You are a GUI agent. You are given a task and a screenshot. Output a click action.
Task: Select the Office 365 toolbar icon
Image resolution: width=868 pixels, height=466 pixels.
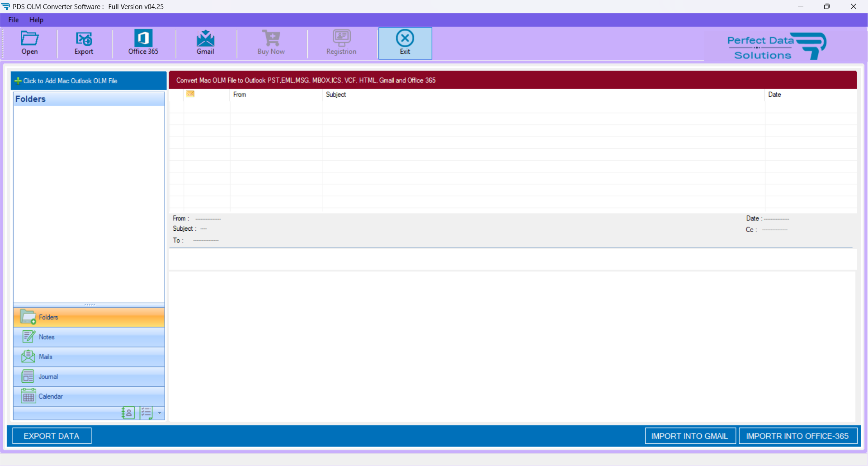(143, 38)
